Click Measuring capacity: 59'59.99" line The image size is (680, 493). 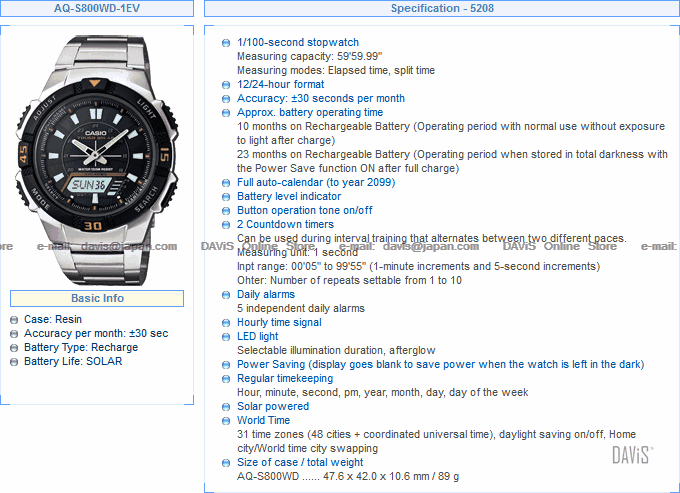(310, 56)
